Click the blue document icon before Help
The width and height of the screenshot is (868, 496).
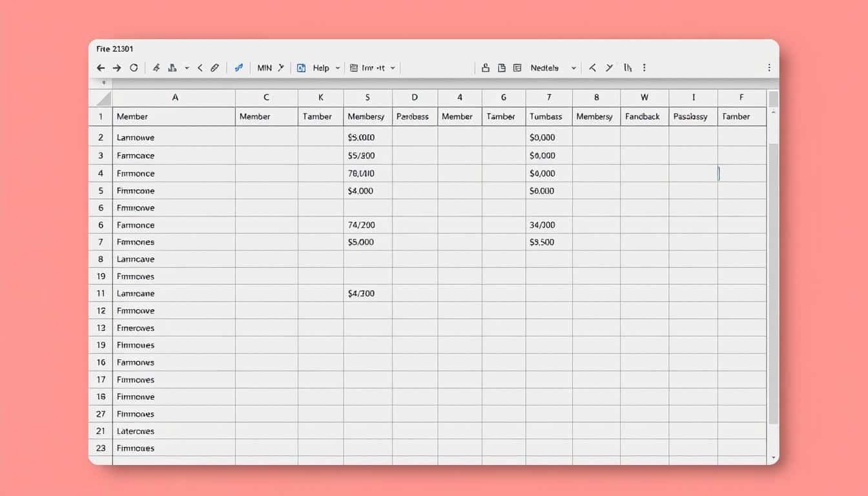(301, 68)
